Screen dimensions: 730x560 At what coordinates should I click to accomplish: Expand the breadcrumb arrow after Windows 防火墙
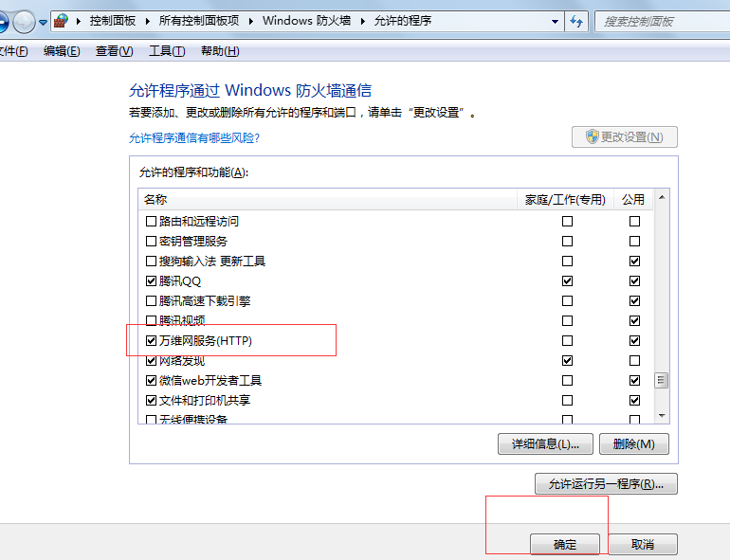pyautogui.click(x=364, y=21)
